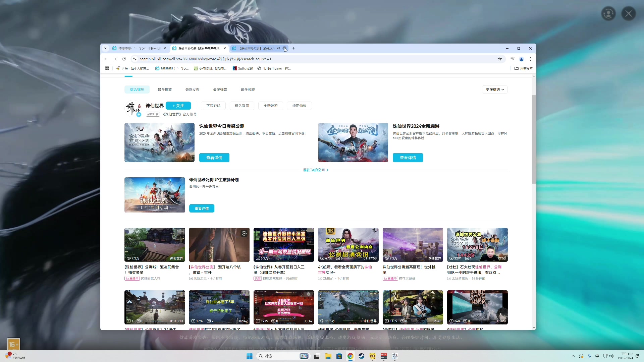Click the launcher user account icon
Image resolution: width=644 pixels, height=362 pixels.
coord(608,14)
